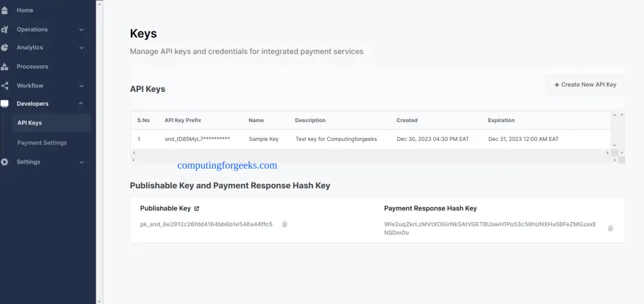The height and width of the screenshot is (304, 644).
Task: Expand the Workflow chevron
Action: [x=81, y=86]
